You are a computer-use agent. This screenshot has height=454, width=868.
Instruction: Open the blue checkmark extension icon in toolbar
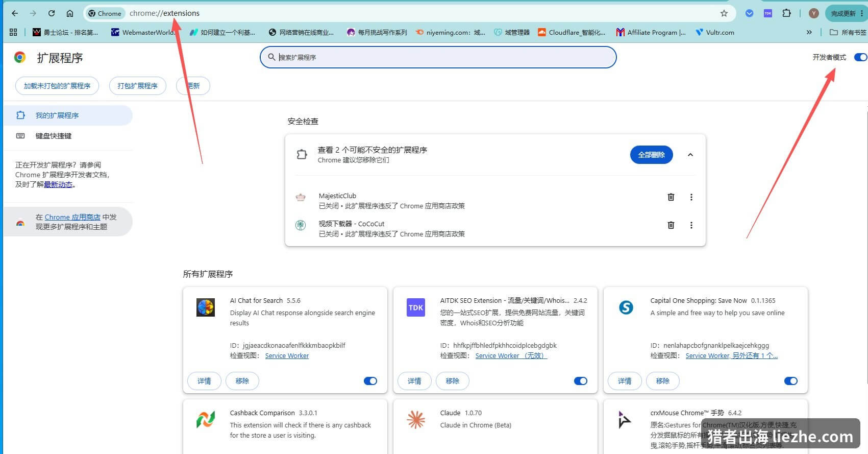tap(749, 13)
